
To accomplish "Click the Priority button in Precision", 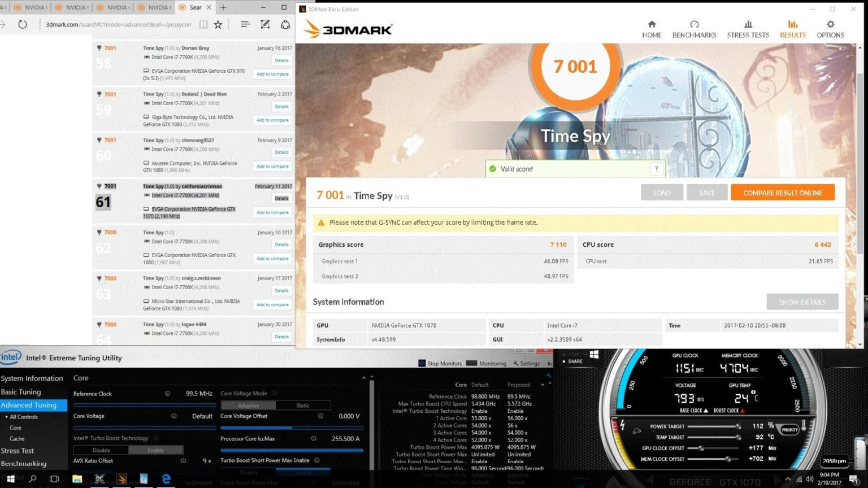I will (789, 430).
